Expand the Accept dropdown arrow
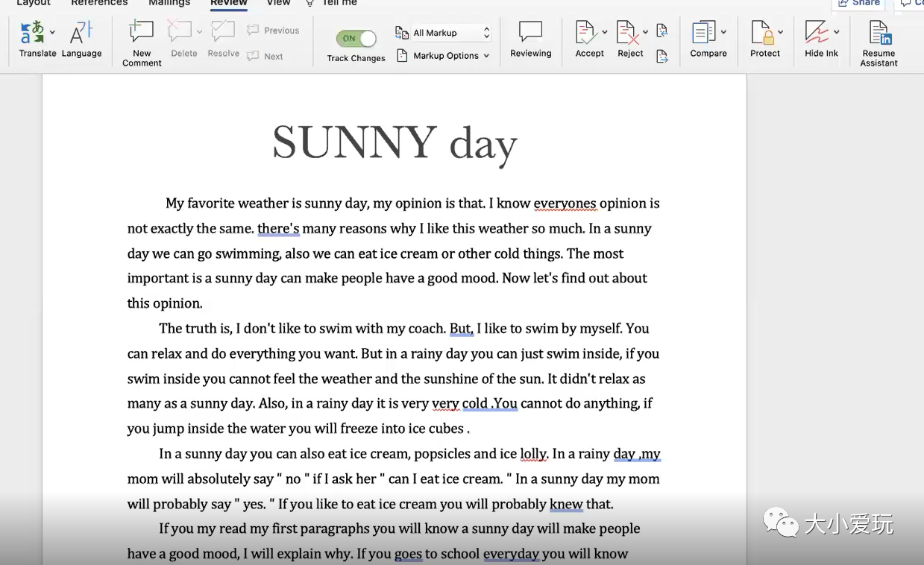Viewport: 924px width, 565px height. [605, 33]
